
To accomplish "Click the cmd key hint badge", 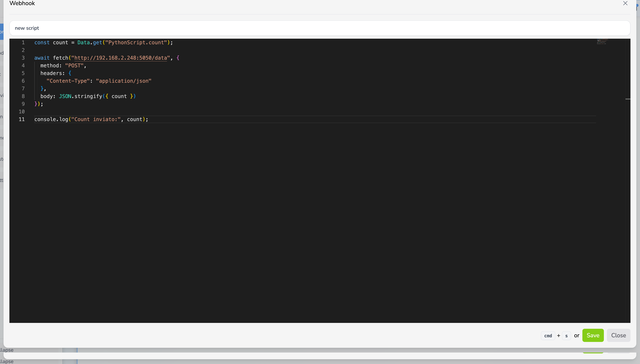I will (x=548, y=336).
